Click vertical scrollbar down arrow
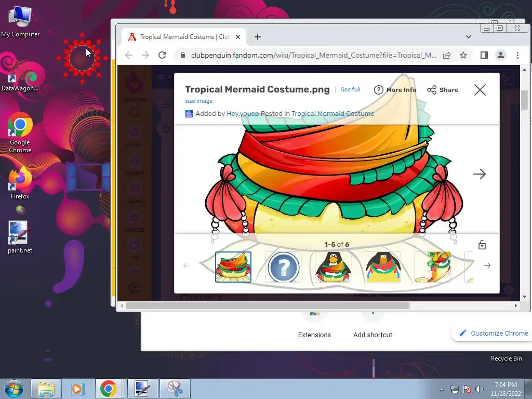Screen dimensions: 532x399 (x=525, y=297)
